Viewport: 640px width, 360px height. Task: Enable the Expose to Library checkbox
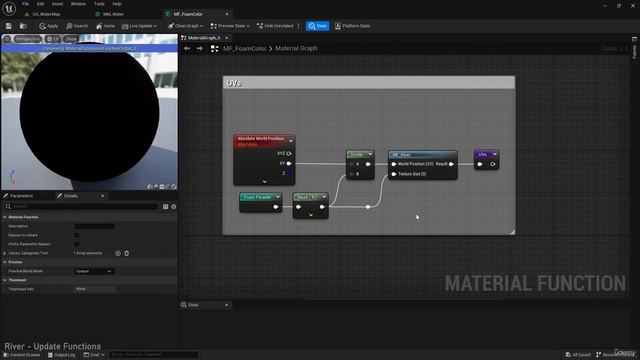(77, 235)
